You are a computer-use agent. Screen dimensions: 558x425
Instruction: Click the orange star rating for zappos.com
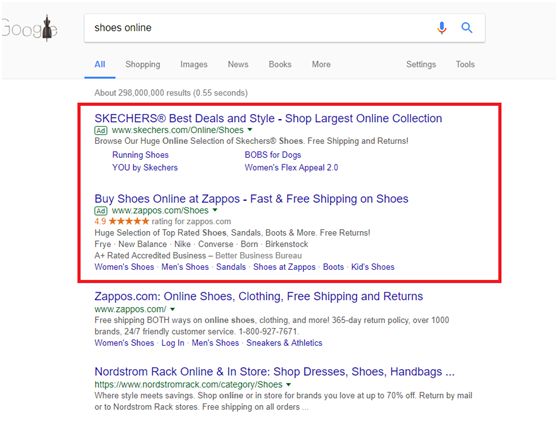click(x=129, y=221)
